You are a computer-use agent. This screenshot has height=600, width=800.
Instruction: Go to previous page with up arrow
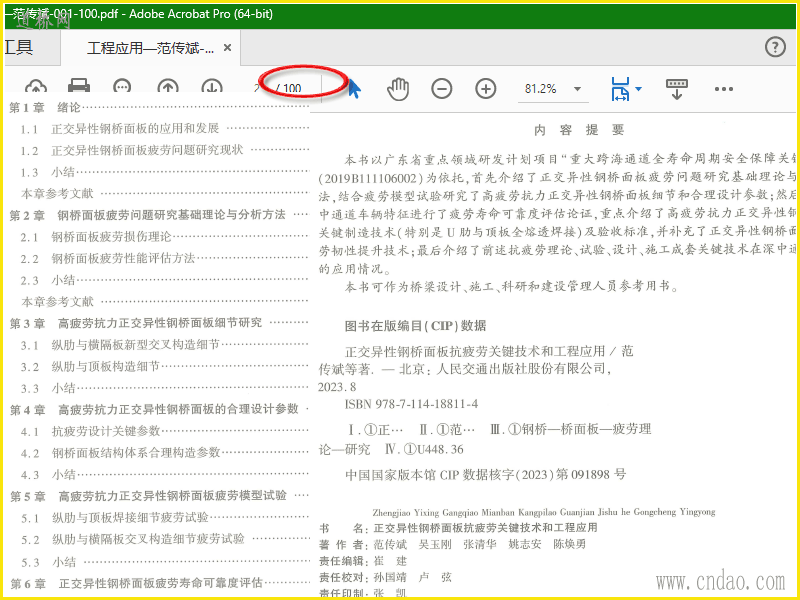[x=167, y=86]
